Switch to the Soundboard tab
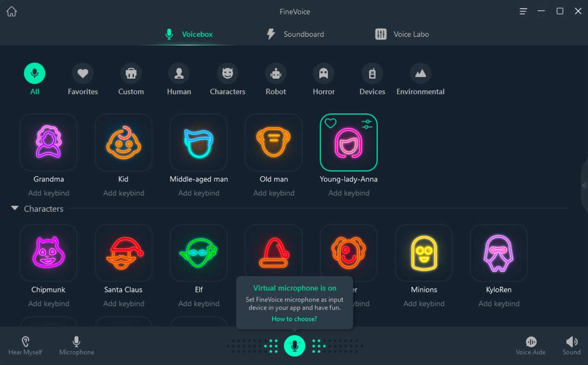Screen dimensions: 588x365 pos(295,34)
